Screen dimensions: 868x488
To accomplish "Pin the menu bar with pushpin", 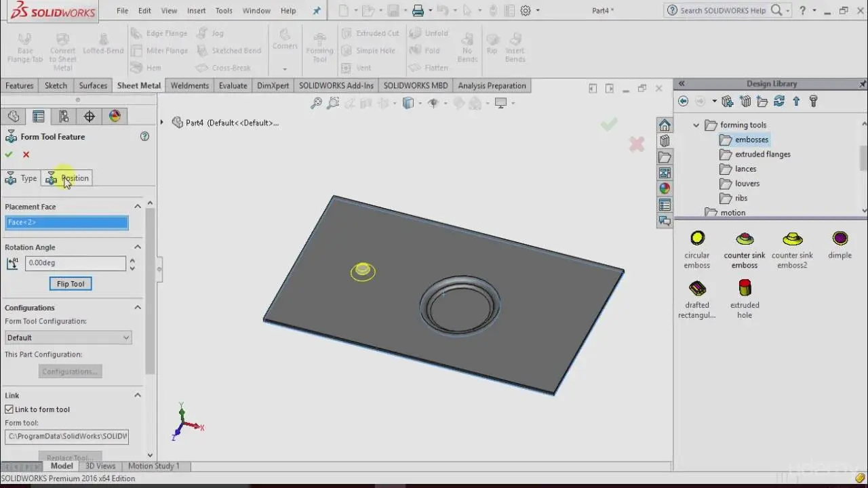I will (x=317, y=10).
